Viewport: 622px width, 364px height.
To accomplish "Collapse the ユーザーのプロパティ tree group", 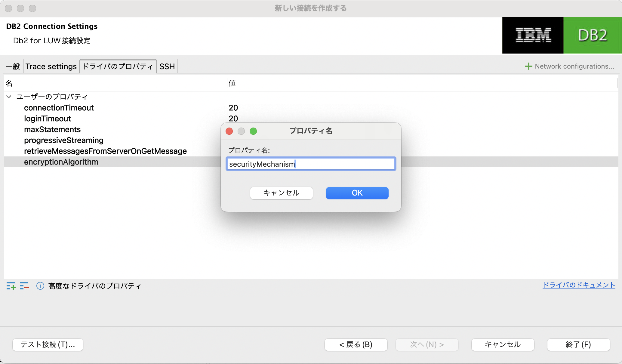I will click(x=9, y=97).
